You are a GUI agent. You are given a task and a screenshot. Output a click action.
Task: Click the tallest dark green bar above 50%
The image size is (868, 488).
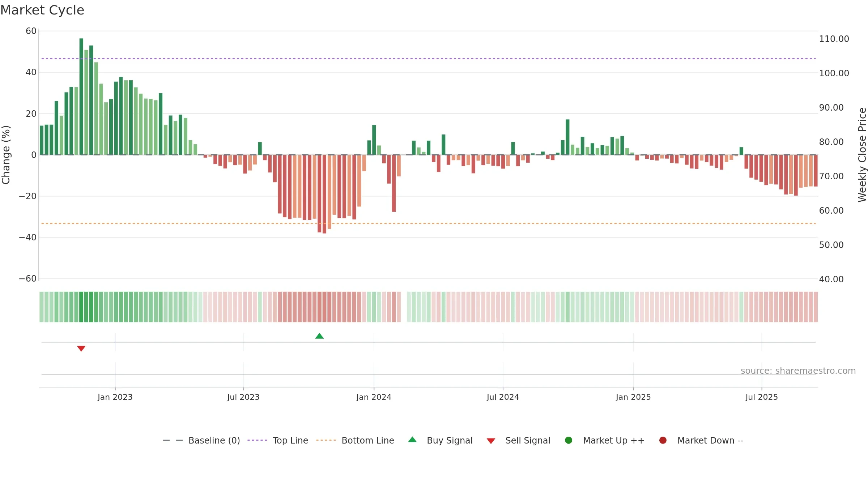coord(81,97)
